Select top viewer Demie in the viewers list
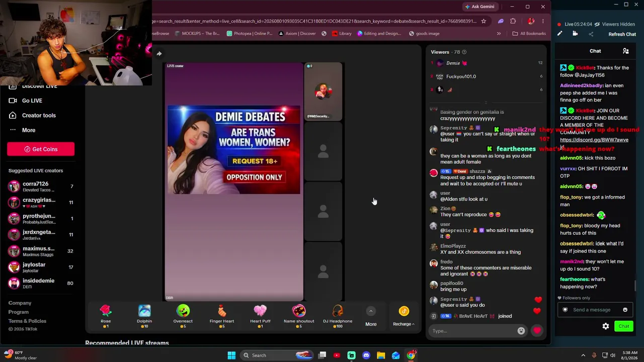Screen dimensions: 644x362 pyautogui.click(x=486, y=63)
